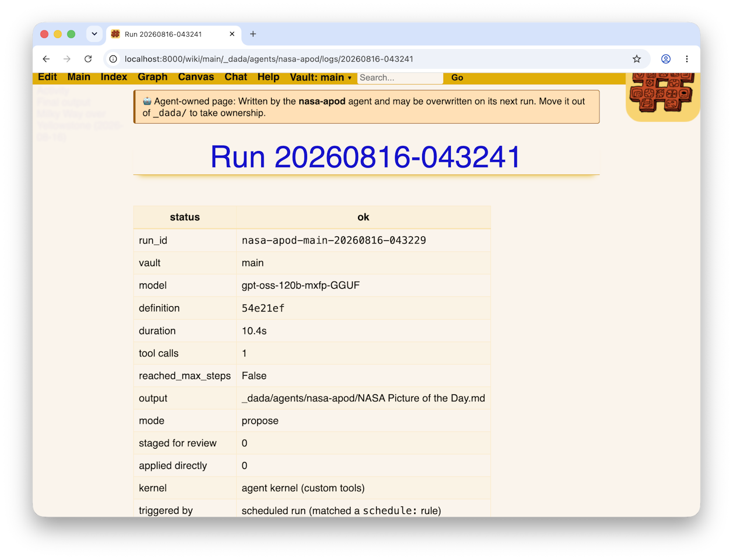Click the reached_max_steps value False

point(254,376)
